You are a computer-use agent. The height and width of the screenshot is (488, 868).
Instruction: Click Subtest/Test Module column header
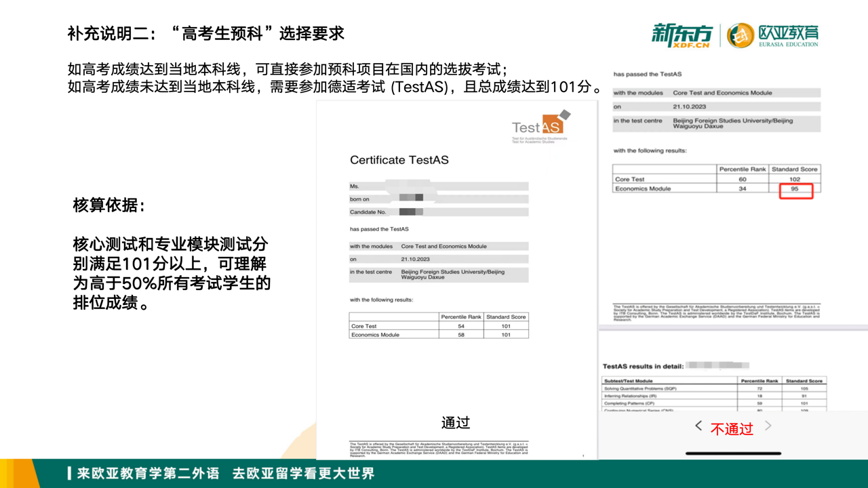(628, 381)
